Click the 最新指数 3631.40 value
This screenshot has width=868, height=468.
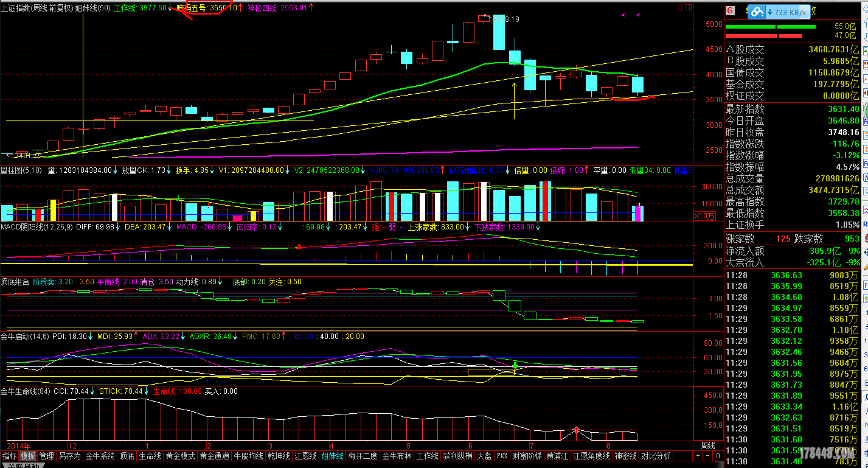pos(844,109)
